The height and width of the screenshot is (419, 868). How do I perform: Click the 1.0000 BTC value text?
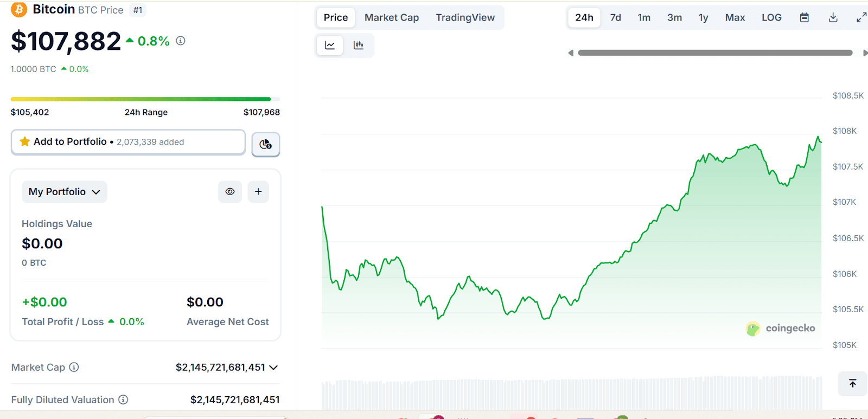tap(34, 69)
